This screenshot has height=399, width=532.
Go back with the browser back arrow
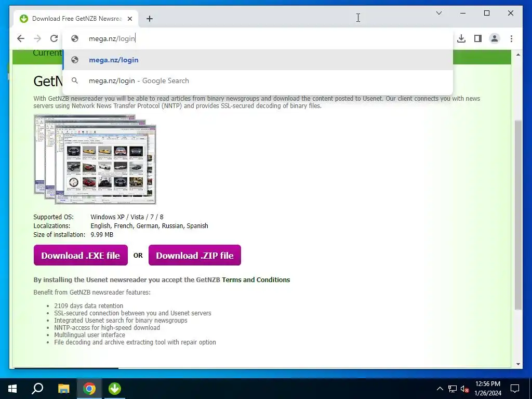coord(21,38)
